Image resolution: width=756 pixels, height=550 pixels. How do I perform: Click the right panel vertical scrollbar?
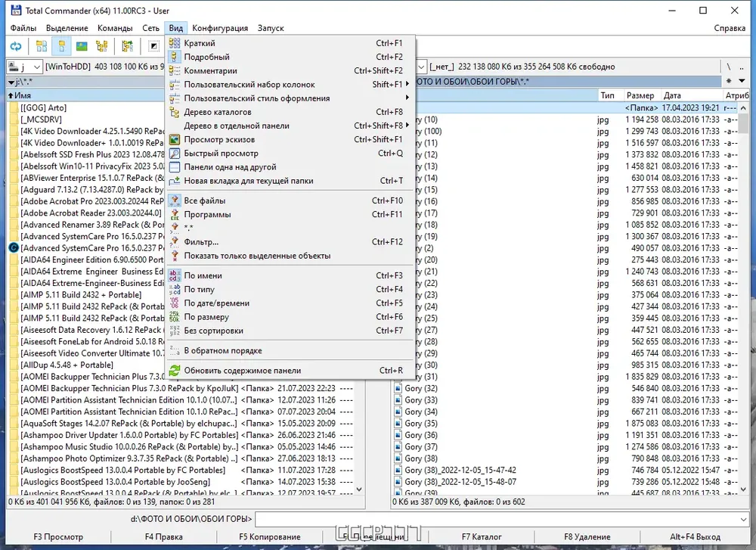(x=743, y=298)
